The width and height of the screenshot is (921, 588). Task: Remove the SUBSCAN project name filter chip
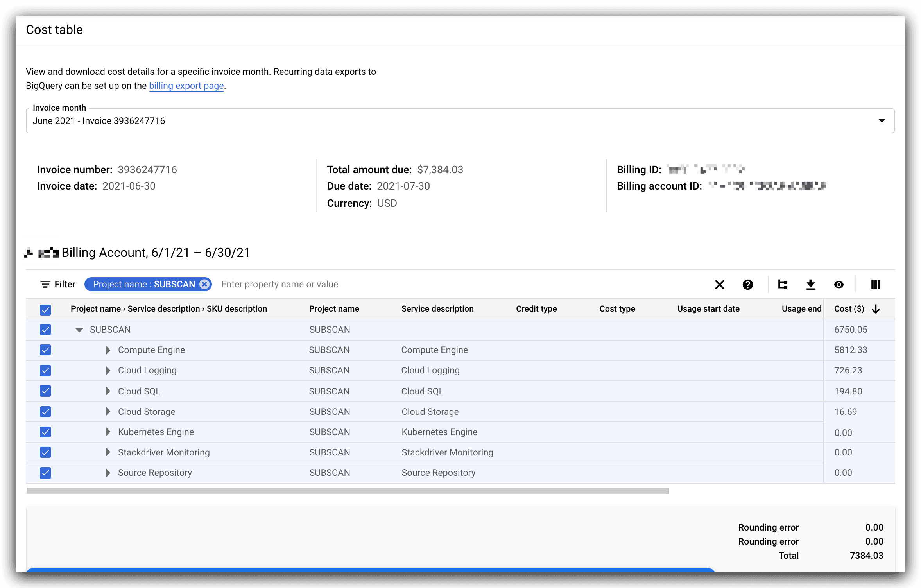coord(204,284)
